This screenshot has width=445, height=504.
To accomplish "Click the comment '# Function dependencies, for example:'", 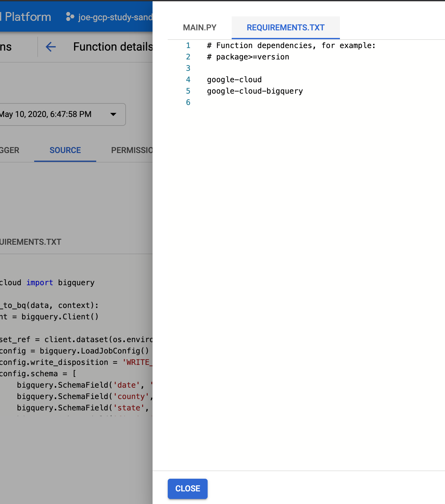I will click(x=291, y=46).
